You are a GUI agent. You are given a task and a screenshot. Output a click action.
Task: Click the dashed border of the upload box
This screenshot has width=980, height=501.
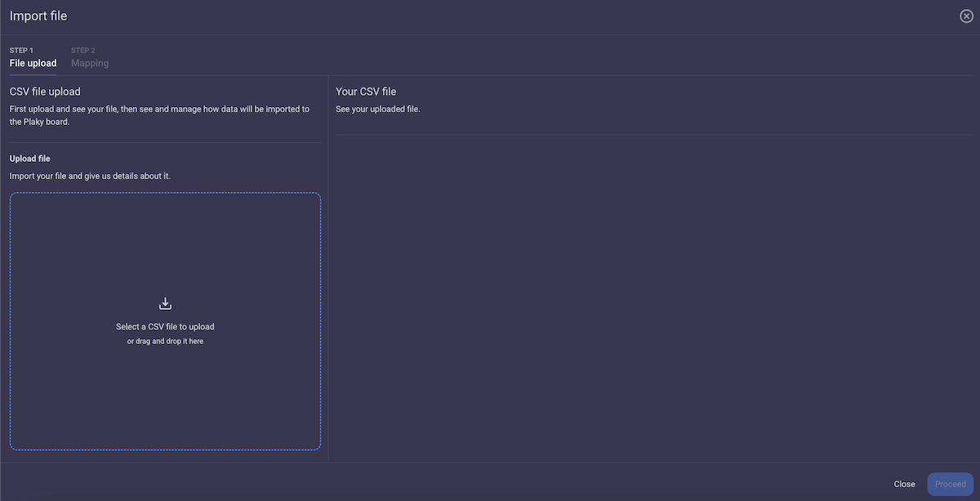pos(165,193)
